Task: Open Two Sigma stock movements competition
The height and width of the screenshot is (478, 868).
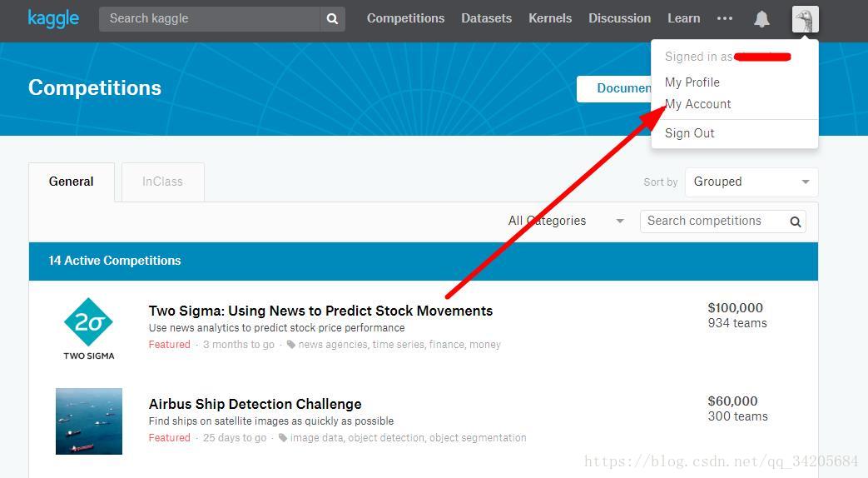Action: pyautogui.click(x=320, y=311)
